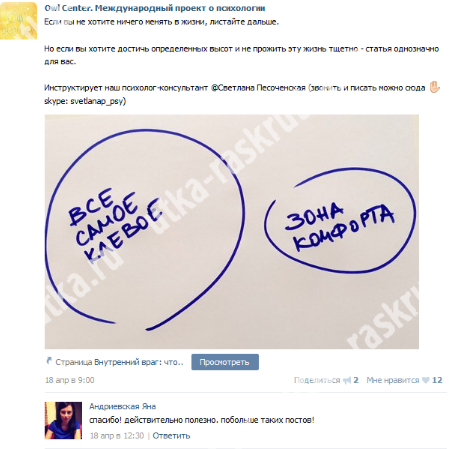This screenshot has height=449, width=474.
Task: Open the Owl Center group avatar
Action: (18, 21)
